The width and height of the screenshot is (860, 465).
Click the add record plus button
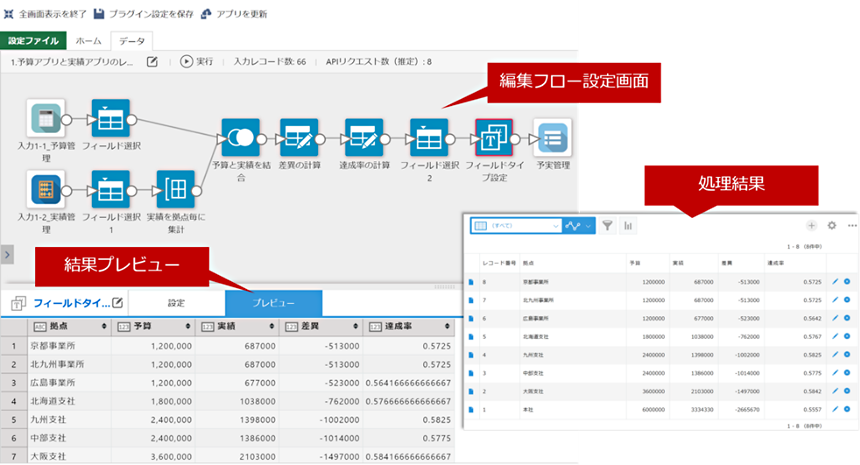(x=811, y=226)
